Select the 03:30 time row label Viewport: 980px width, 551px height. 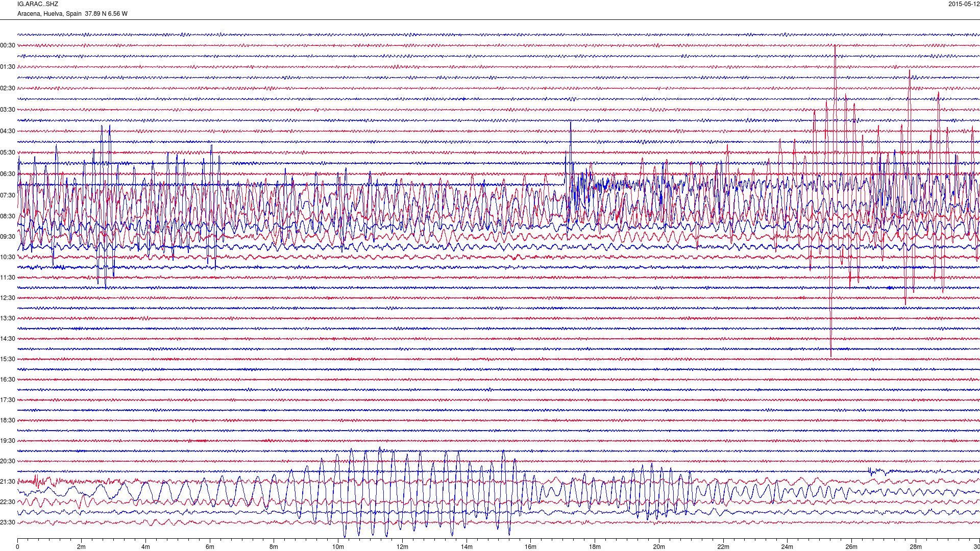(x=8, y=110)
